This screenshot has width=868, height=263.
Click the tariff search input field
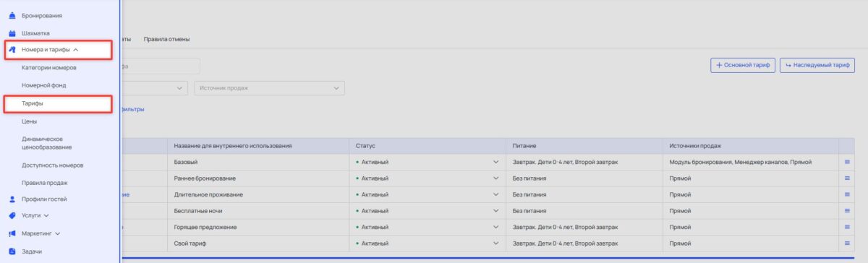[161, 66]
